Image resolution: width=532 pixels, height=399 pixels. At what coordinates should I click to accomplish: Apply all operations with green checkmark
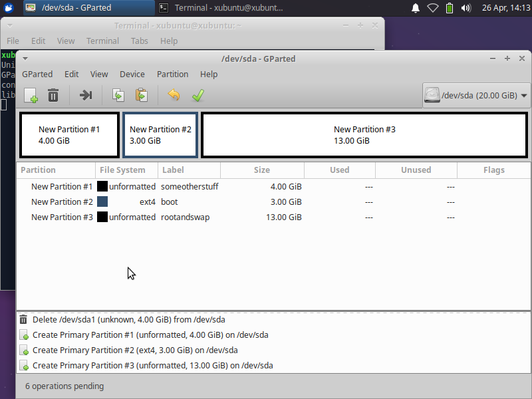pyautogui.click(x=198, y=95)
